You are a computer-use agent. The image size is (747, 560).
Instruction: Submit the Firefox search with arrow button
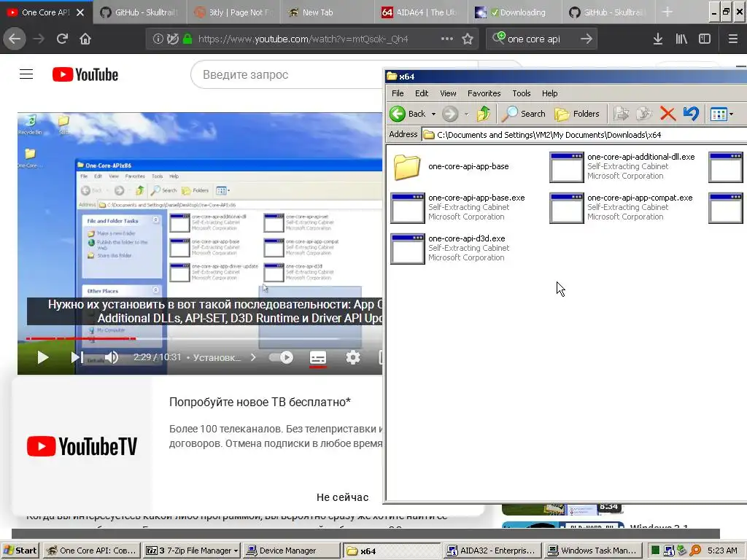587,39
